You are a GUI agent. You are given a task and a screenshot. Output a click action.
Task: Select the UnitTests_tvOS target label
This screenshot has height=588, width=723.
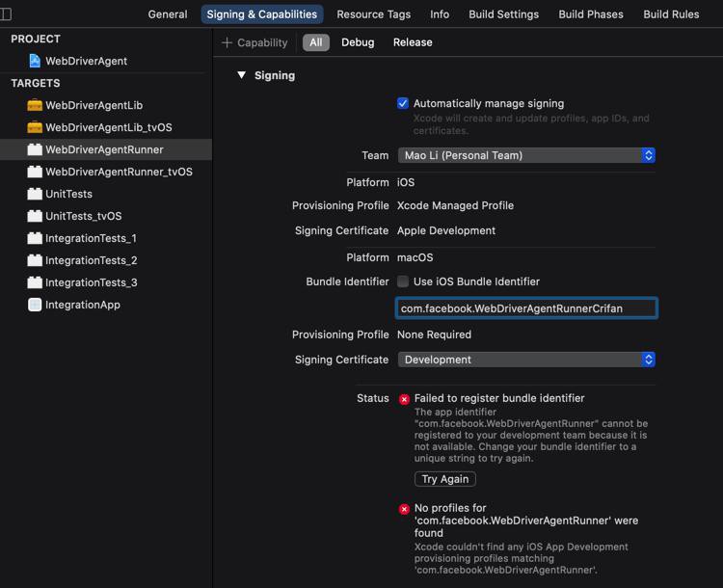pos(84,216)
